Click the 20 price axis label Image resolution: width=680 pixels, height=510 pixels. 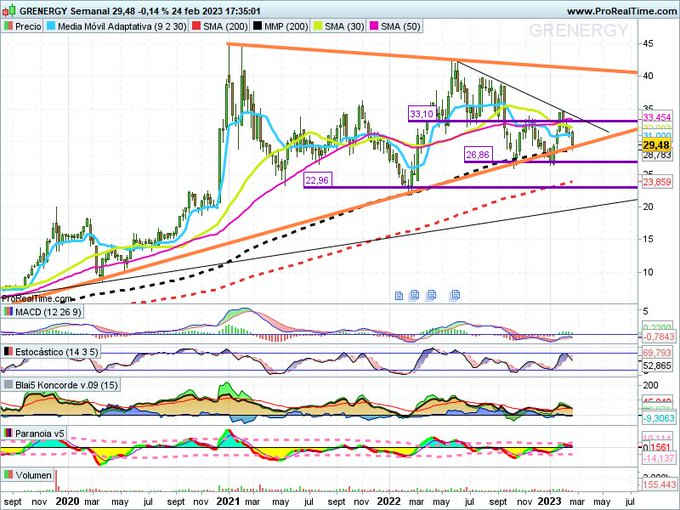tap(648, 206)
